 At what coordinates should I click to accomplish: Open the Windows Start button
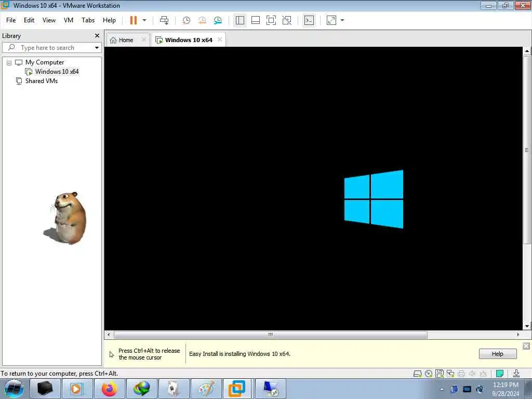14,389
